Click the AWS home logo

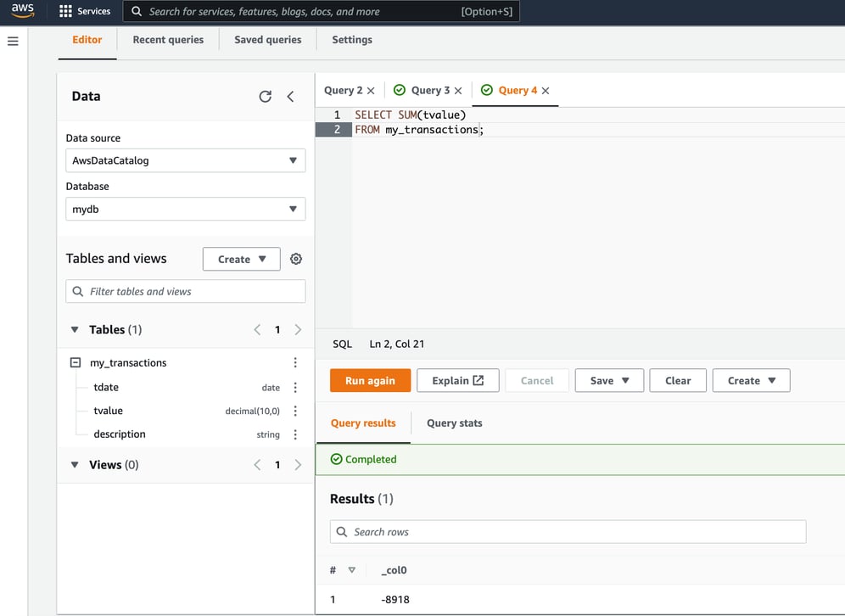pos(21,11)
